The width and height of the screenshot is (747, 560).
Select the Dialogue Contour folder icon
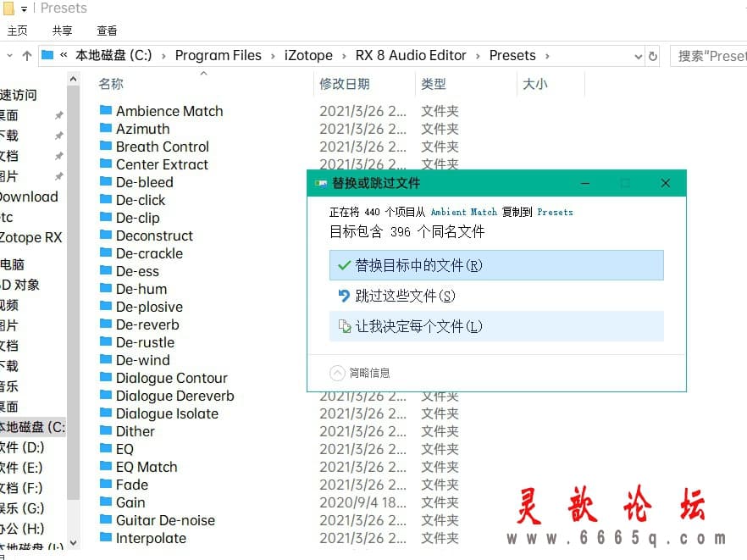pyautogui.click(x=106, y=378)
